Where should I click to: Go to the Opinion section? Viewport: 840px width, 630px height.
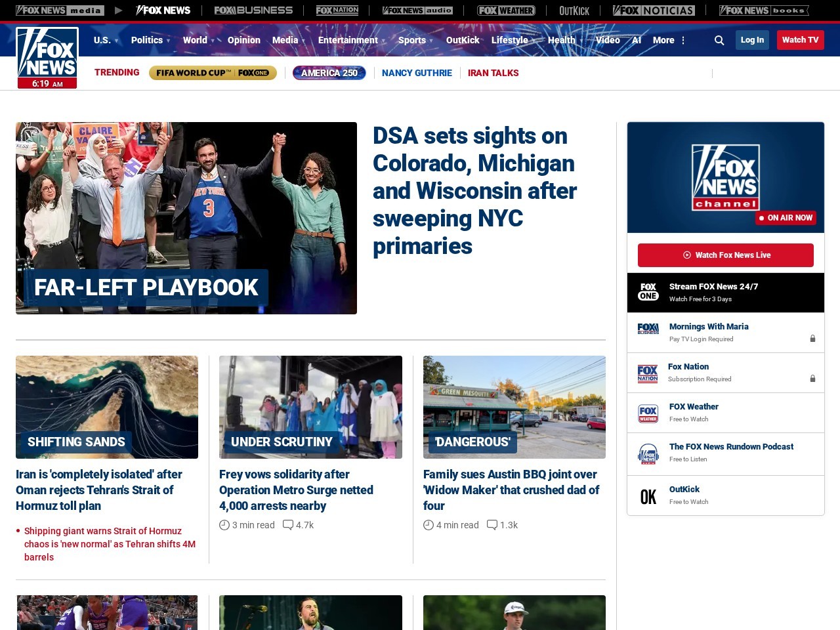tap(244, 40)
